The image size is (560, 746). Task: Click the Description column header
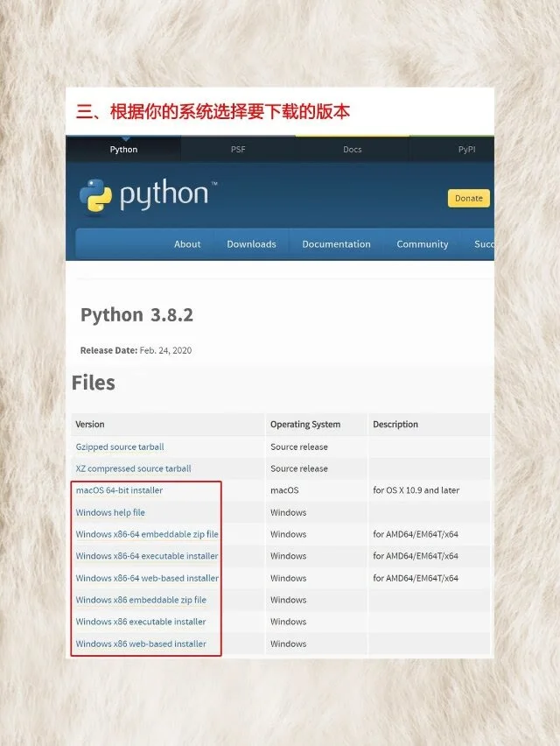click(395, 424)
